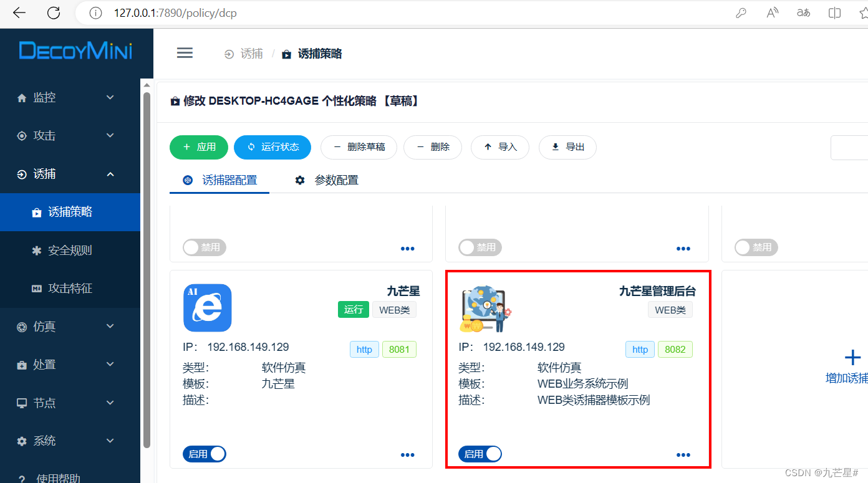Click the browser back arrow
Viewport: 868px width, 483px height.
click(x=19, y=13)
